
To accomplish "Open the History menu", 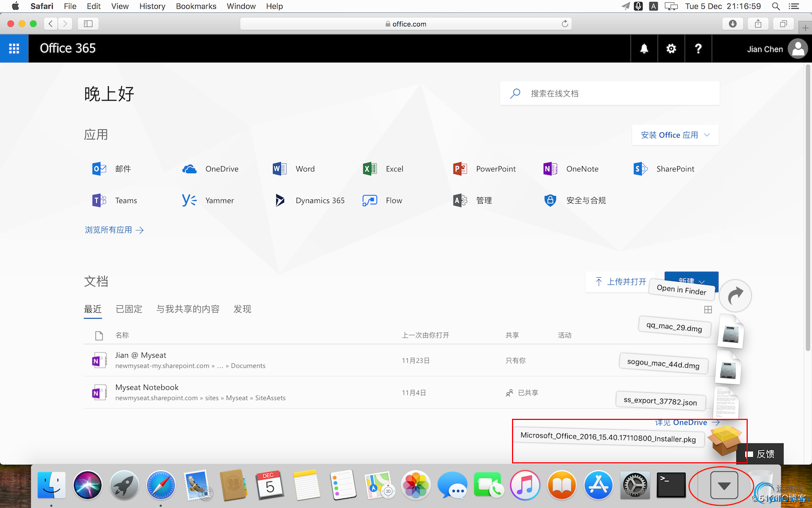I will click(x=152, y=6).
